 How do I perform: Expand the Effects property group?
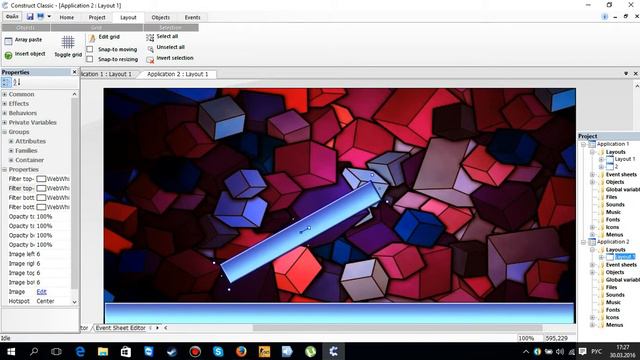click(4, 104)
